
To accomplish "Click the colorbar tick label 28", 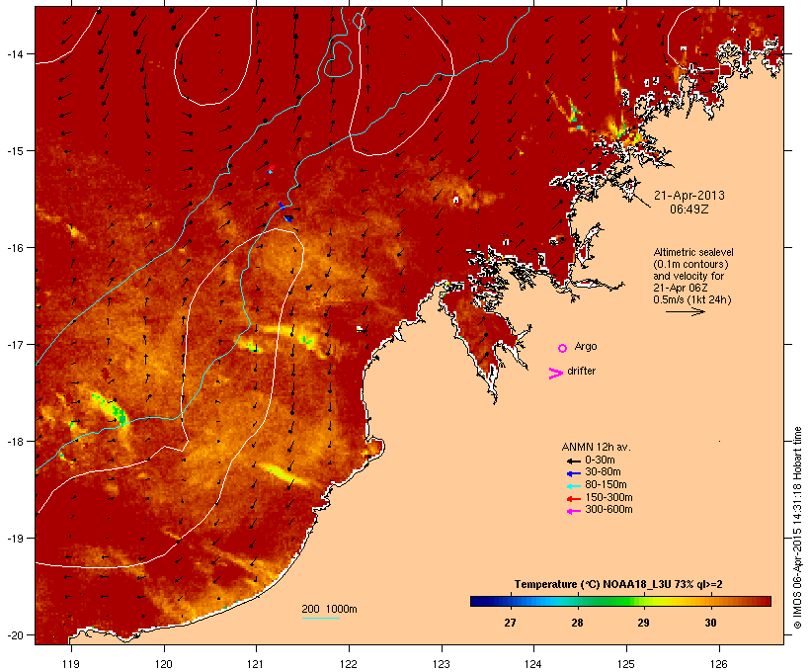I will click(577, 623).
